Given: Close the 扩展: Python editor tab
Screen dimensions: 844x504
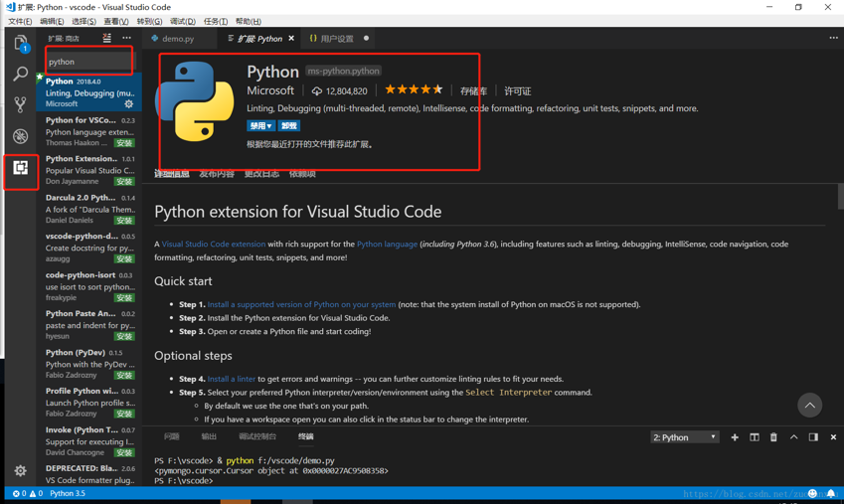Looking at the screenshot, I should point(291,38).
